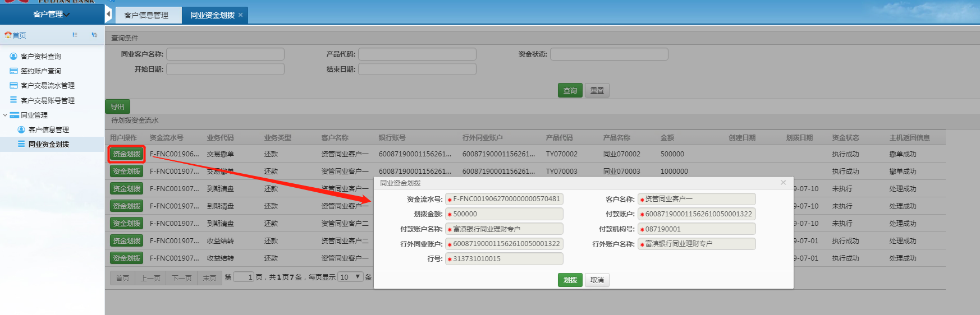The height and width of the screenshot is (315, 980).
Task: Click the home icon beside 首页
Action: pyautogui.click(x=8, y=35)
